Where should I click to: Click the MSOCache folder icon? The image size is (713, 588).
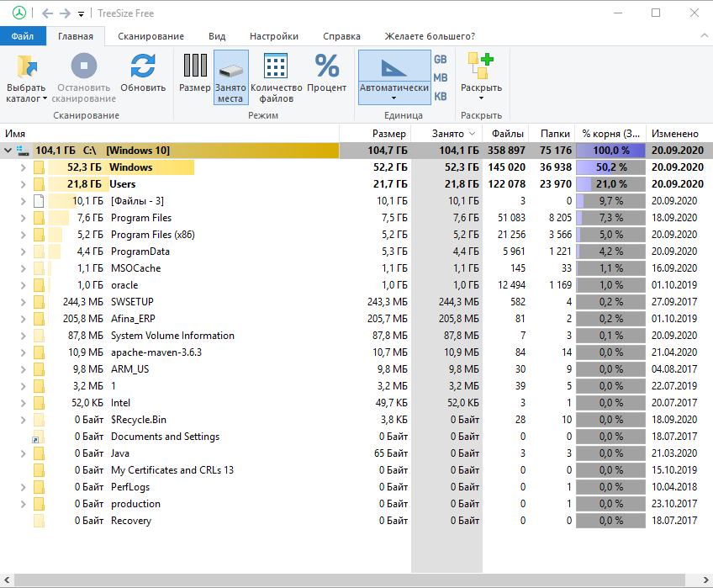pos(40,268)
